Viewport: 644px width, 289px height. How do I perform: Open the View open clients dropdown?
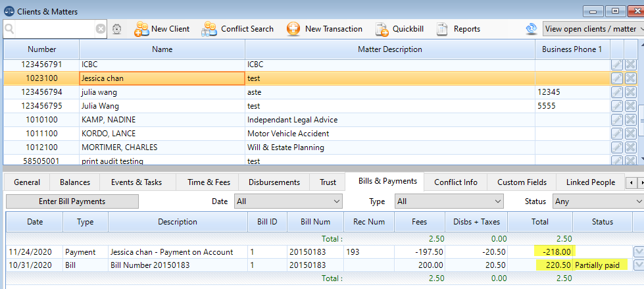pyautogui.click(x=593, y=29)
